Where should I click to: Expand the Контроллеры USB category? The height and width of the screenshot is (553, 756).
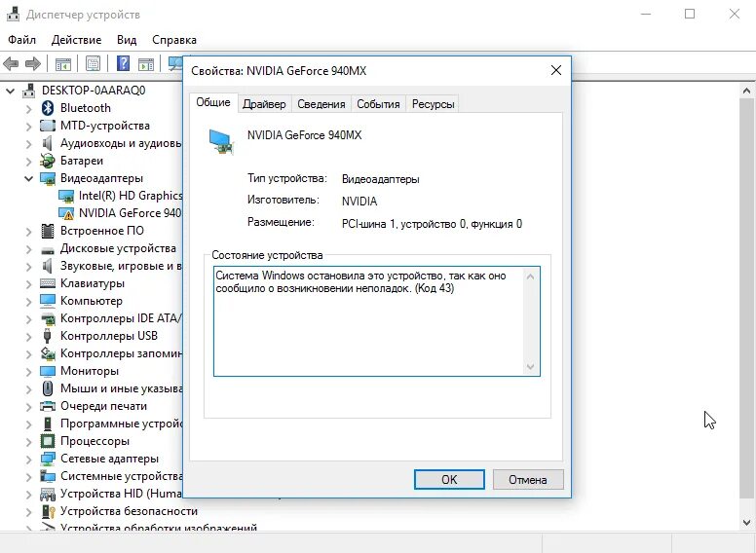tap(29, 337)
